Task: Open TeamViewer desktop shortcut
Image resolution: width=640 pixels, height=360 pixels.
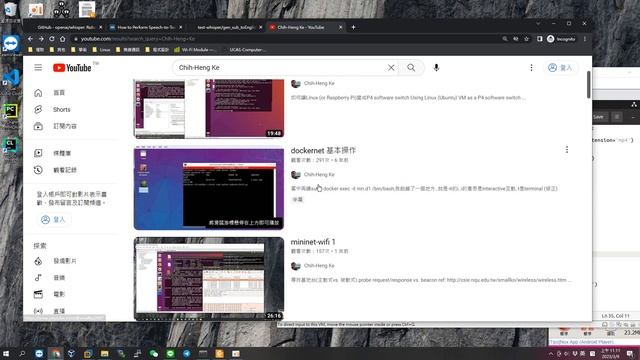Action: coord(10,45)
